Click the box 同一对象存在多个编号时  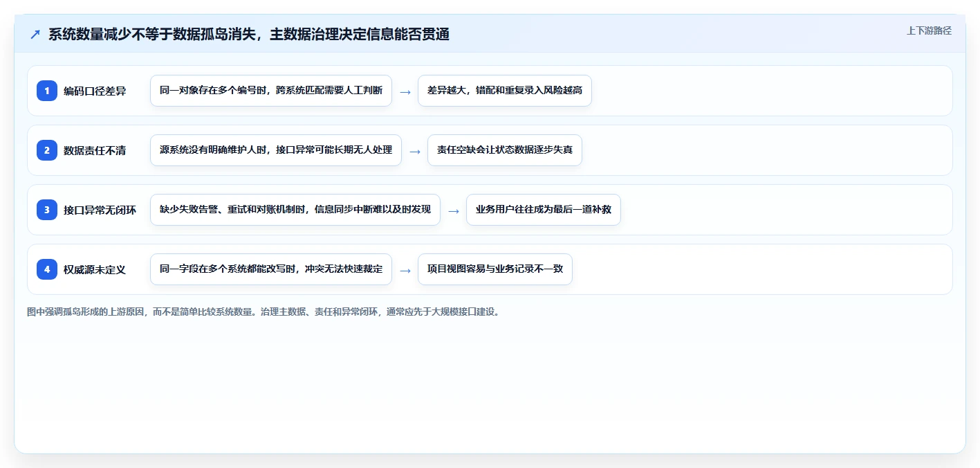271,91
